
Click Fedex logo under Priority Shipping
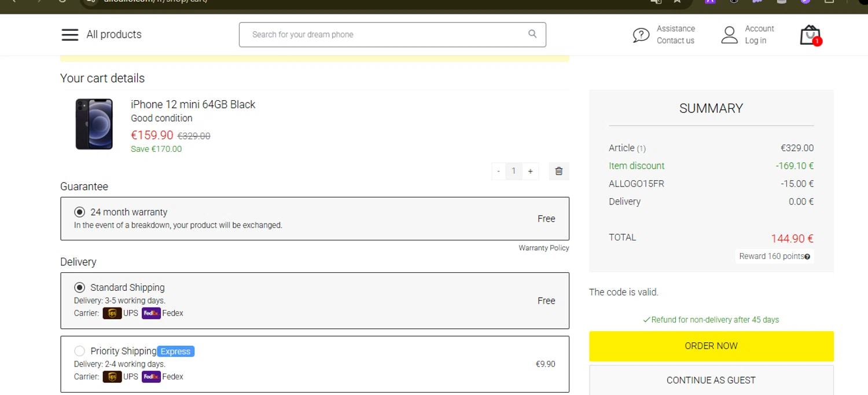(x=151, y=376)
